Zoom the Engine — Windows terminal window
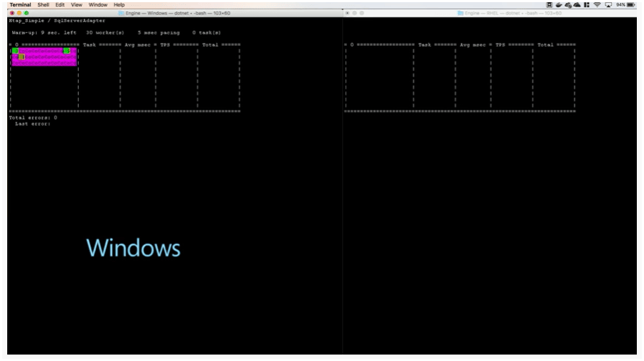The width and height of the screenshot is (644, 361). pos(27,13)
